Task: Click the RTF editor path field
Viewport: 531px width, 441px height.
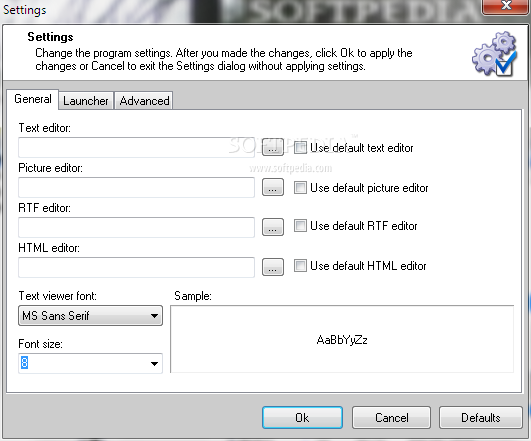Action: (x=136, y=227)
